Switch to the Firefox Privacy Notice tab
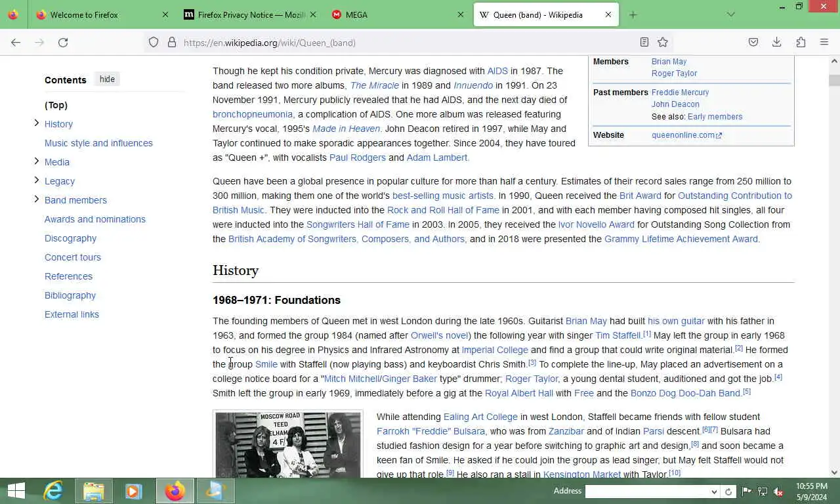The width and height of the screenshot is (840, 504). click(250, 14)
